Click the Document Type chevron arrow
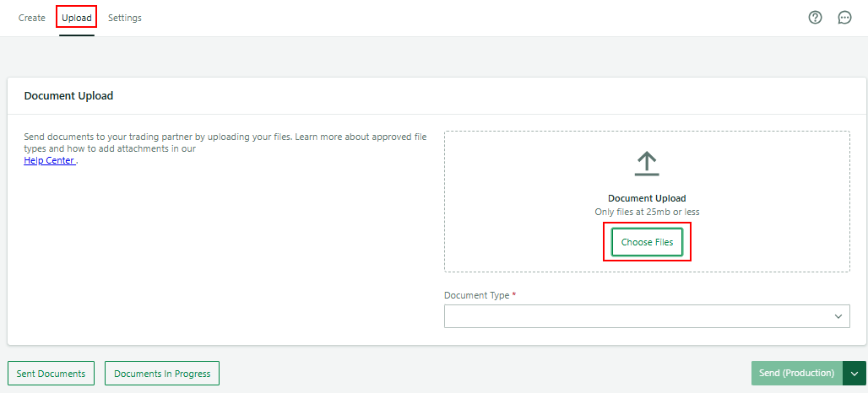The image size is (868, 393). tap(838, 316)
